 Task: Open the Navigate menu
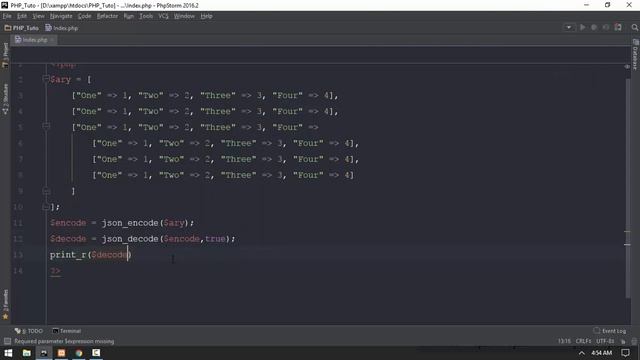61,16
